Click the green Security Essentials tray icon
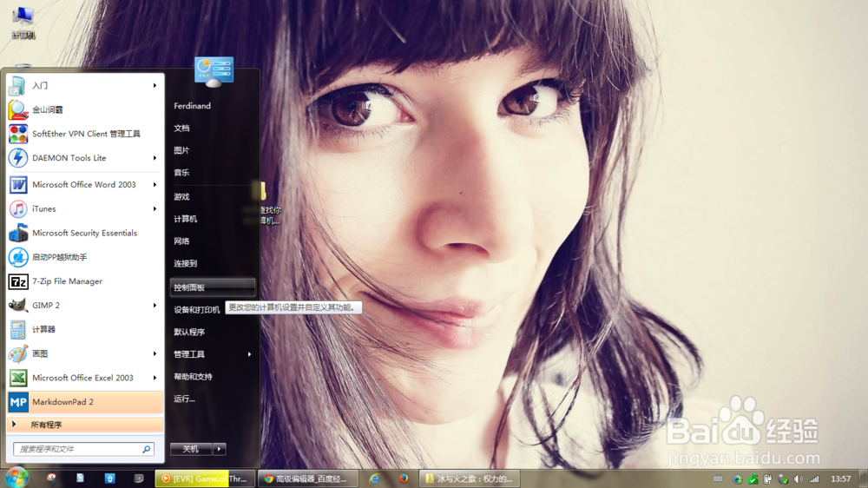 click(753, 479)
